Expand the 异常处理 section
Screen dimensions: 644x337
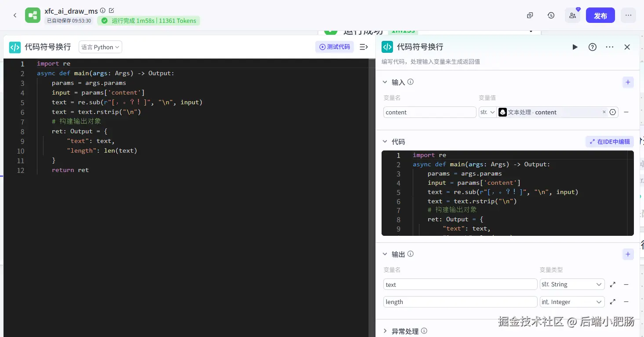pyautogui.click(x=385, y=331)
